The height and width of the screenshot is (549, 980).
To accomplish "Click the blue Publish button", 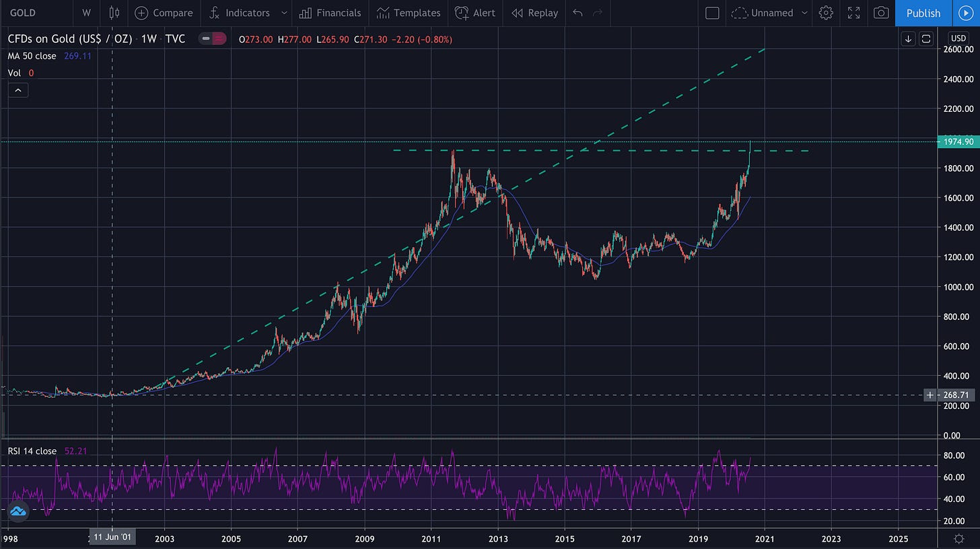I will pos(923,13).
